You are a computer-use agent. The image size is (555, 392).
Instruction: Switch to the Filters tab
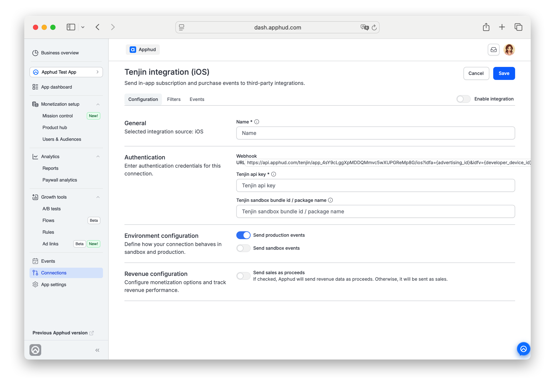pyautogui.click(x=174, y=99)
